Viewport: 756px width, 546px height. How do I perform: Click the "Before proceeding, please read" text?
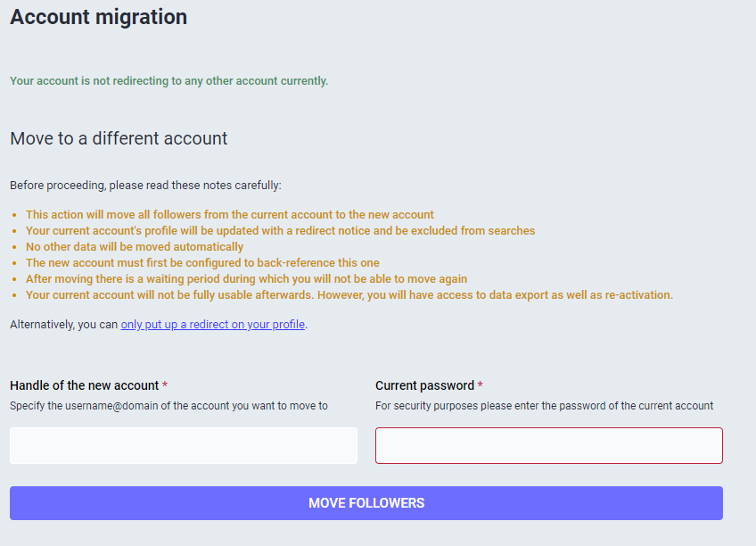(x=145, y=186)
